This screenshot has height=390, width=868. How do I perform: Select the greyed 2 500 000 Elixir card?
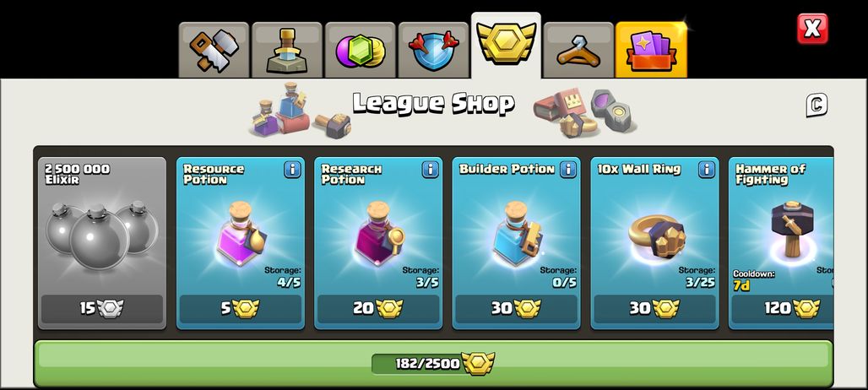[102, 243]
